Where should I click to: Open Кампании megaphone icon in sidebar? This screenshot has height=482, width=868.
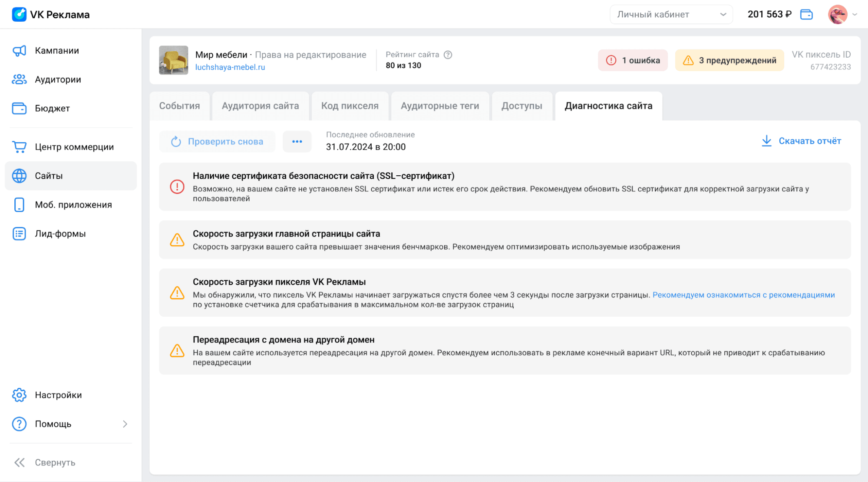click(19, 51)
